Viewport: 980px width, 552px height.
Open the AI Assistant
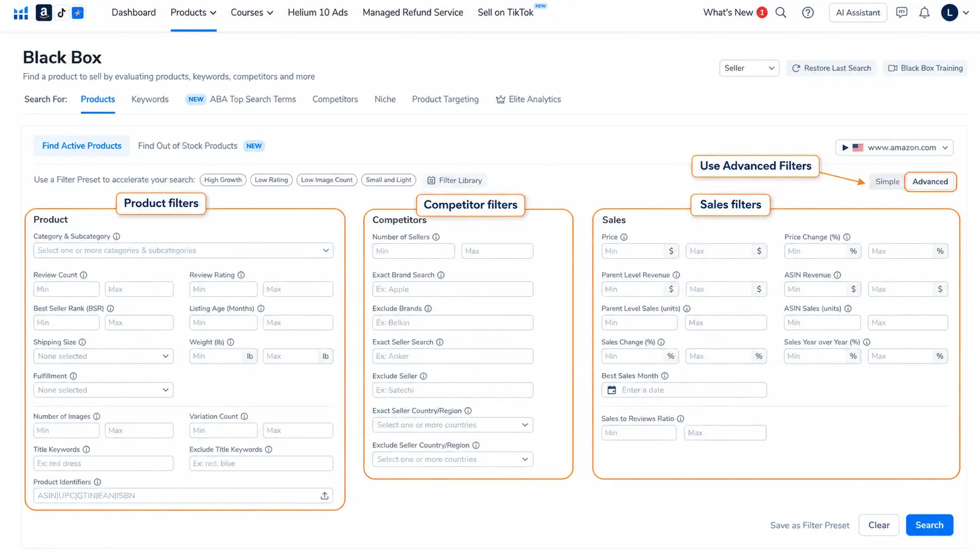pyautogui.click(x=857, y=12)
